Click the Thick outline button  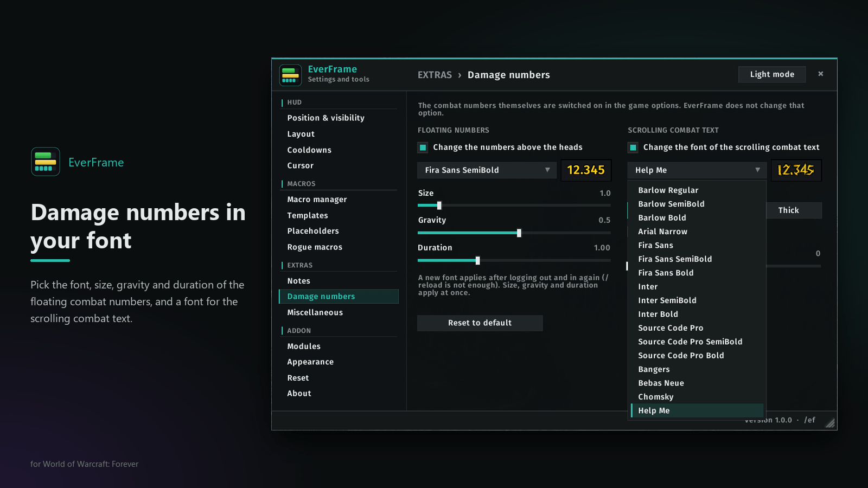[794, 210]
